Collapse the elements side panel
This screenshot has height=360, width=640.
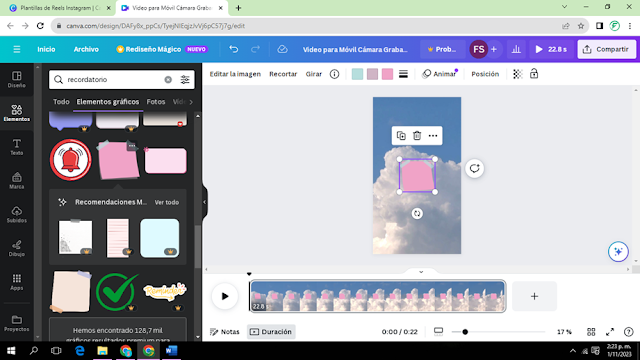pyautogui.click(x=204, y=202)
